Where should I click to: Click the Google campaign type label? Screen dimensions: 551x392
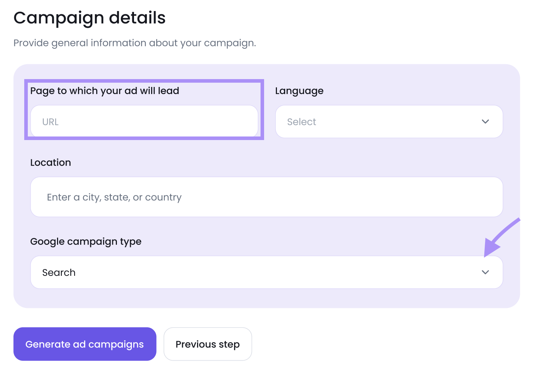coord(86,242)
